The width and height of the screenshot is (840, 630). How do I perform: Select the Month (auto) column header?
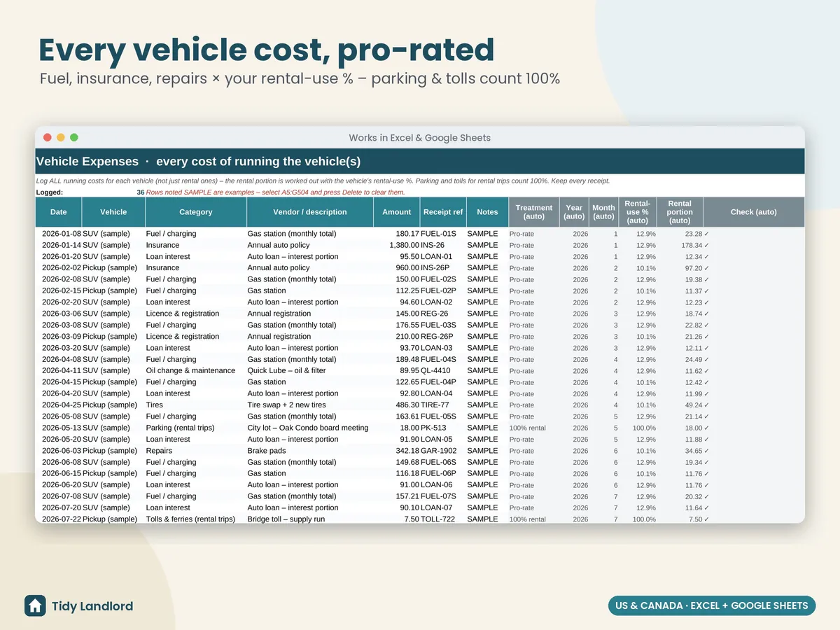[603, 212]
